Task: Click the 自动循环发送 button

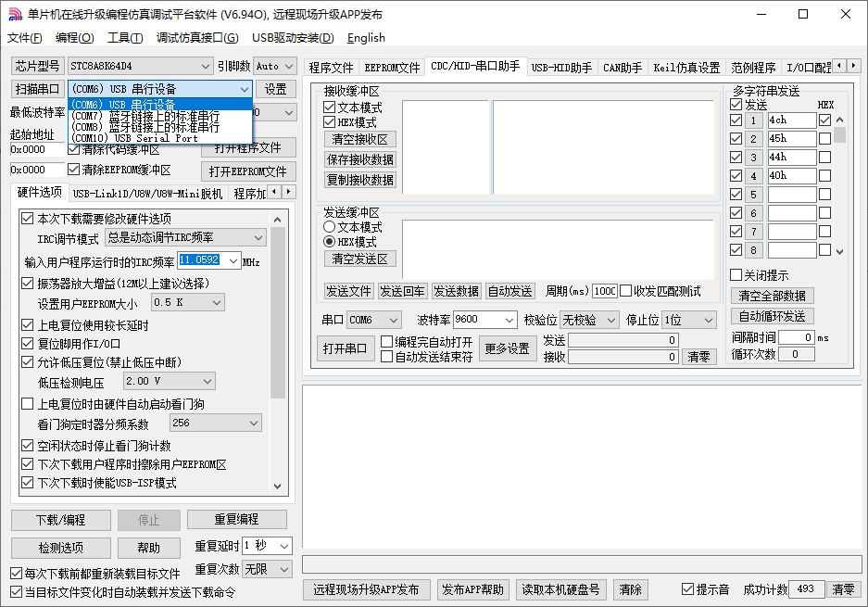Action: coord(772,316)
